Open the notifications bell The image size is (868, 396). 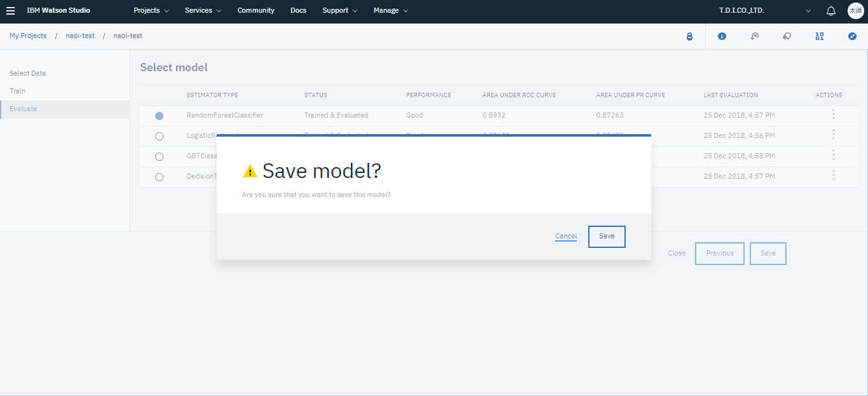(830, 11)
